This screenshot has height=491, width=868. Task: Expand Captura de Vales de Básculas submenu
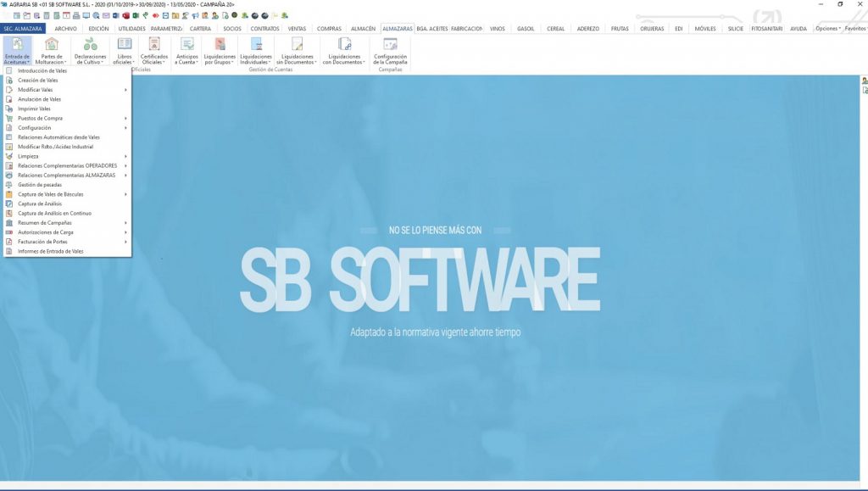(68, 194)
